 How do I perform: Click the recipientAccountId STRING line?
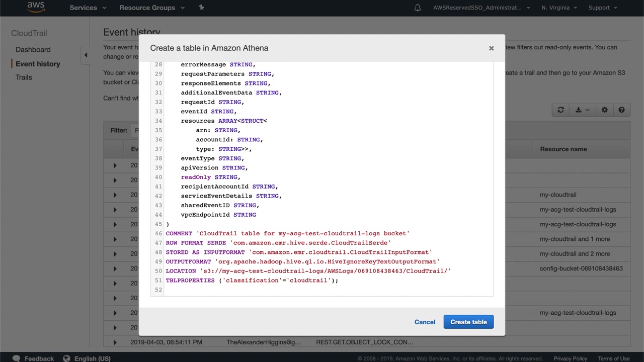coord(229,187)
